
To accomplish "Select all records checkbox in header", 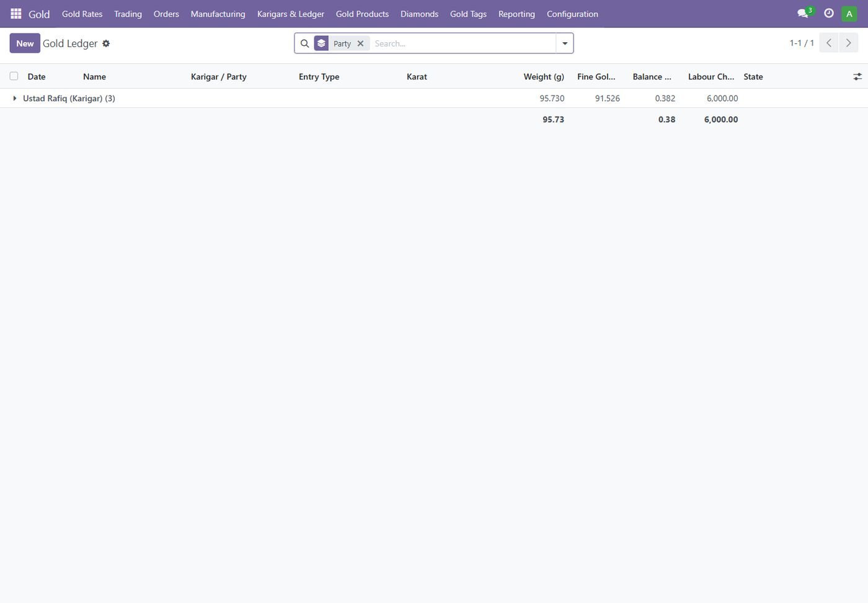I will [x=14, y=76].
